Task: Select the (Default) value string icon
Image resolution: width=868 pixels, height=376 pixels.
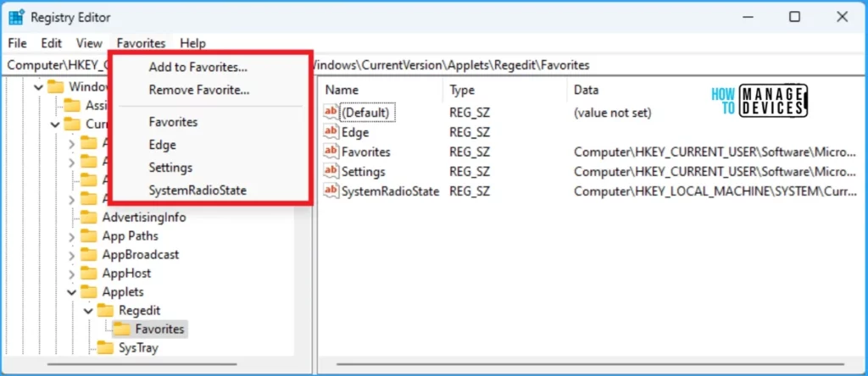Action: pyautogui.click(x=331, y=112)
